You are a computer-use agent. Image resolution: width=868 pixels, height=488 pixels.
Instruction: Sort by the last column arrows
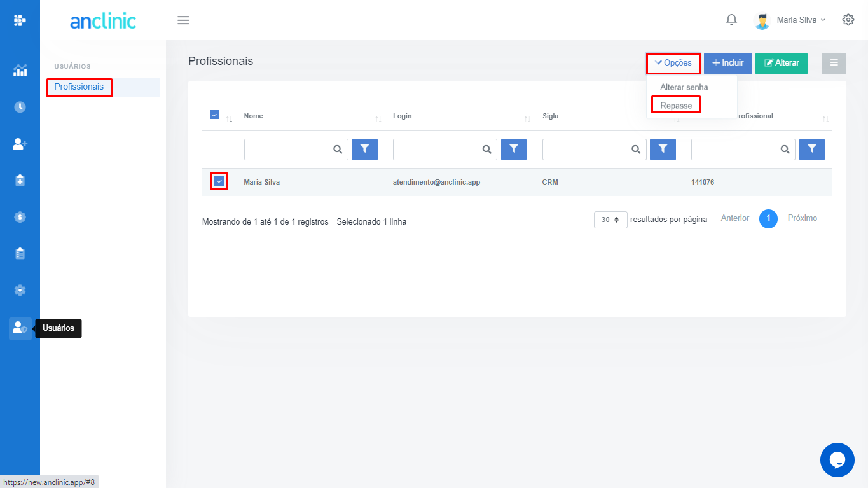(825, 120)
